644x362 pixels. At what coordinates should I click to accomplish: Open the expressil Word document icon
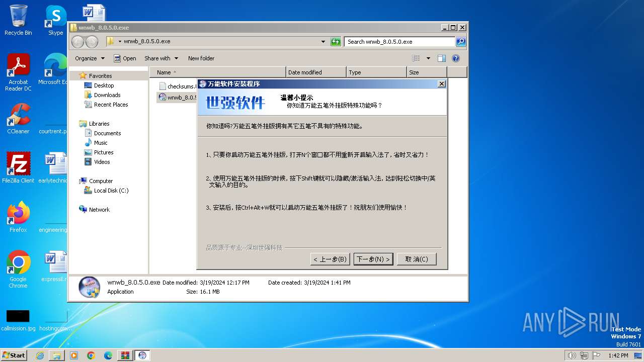pos(54,266)
